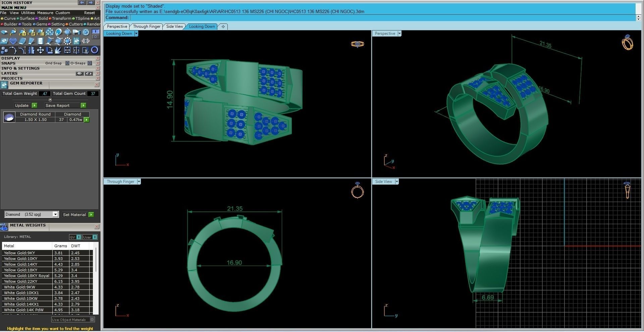Go forward in Icon History
The image size is (644, 332).
point(91,2)
